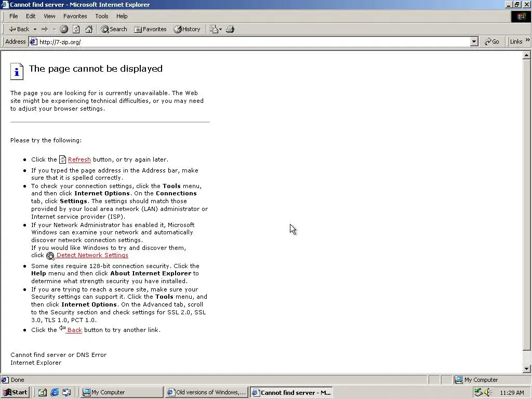Viewport: 532px width, 399px height.
Task: Click the Detect Network Settings link
Action: pos(92,255)
